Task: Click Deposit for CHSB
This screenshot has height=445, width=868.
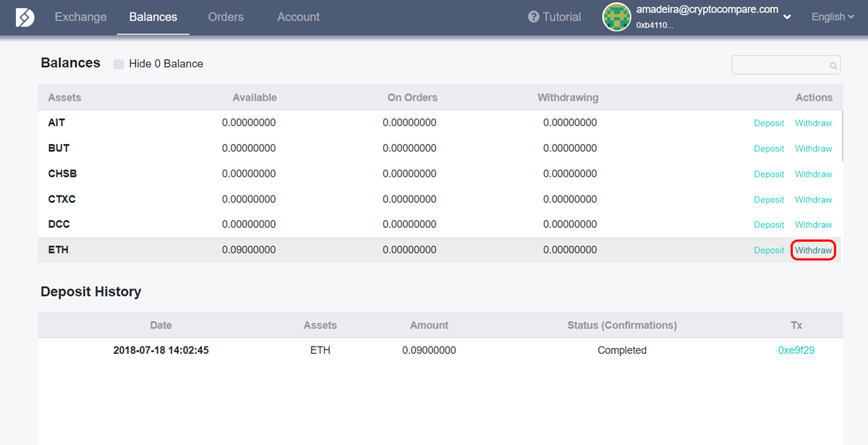Action: 769,174
